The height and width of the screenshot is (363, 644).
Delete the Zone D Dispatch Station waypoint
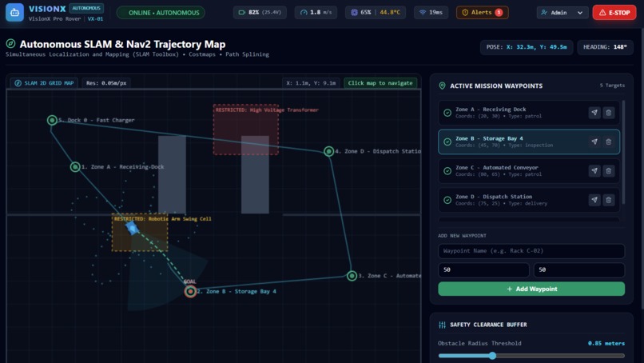[x=609, y=200]
